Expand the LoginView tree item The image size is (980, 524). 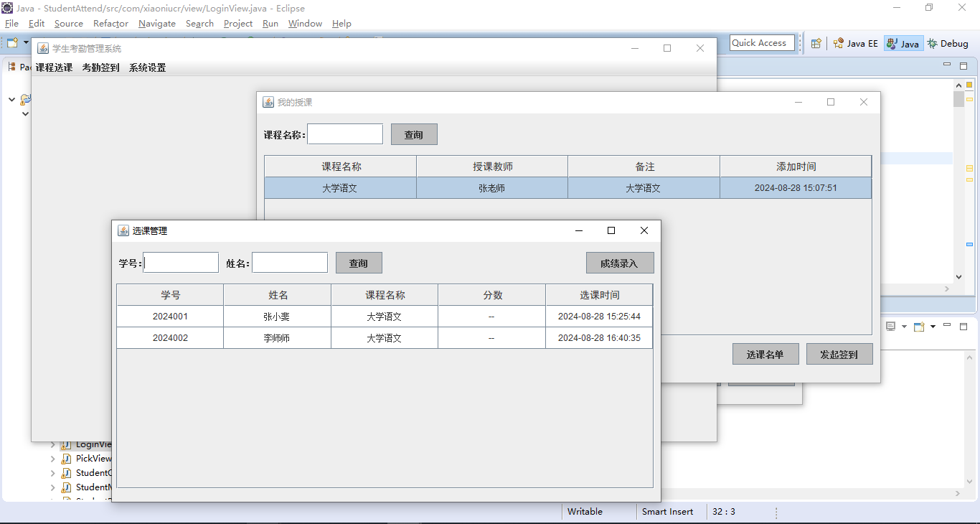53,445
